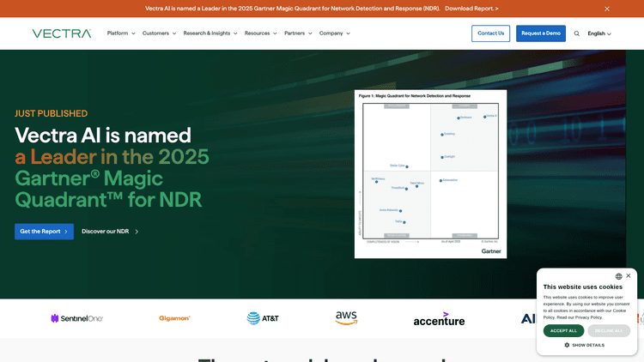Click the Get the Report button
The image size is (644, 362).
tap(45, 232)
